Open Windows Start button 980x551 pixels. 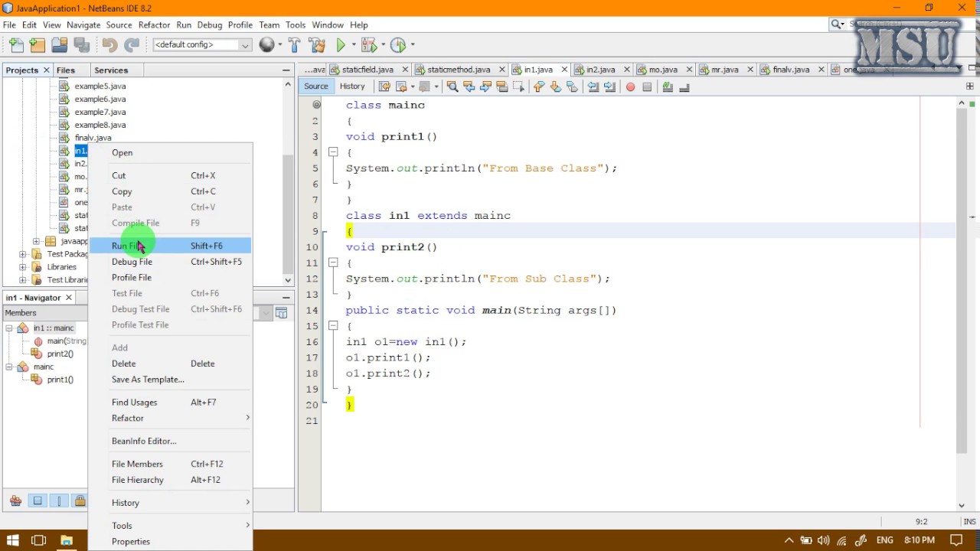tap(12, 540)
